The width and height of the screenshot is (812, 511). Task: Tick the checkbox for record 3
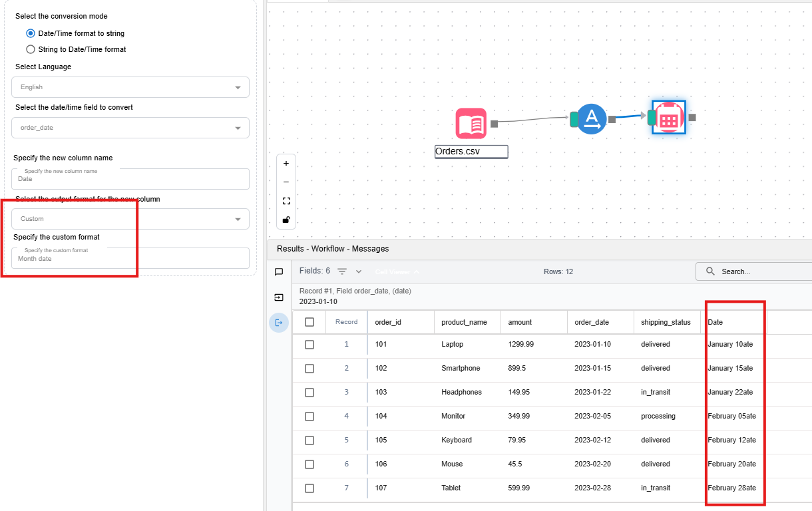click(309, 393)
